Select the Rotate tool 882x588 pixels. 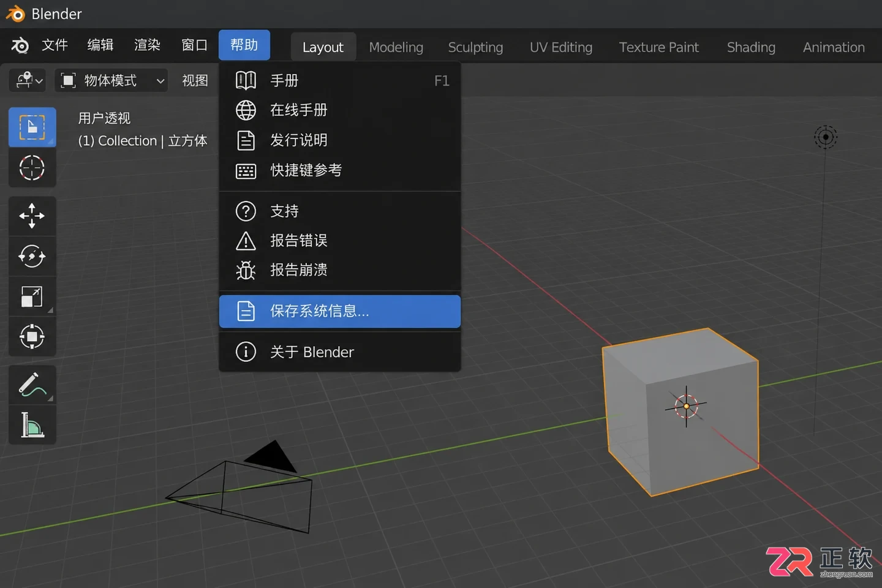tap(32, 256)
